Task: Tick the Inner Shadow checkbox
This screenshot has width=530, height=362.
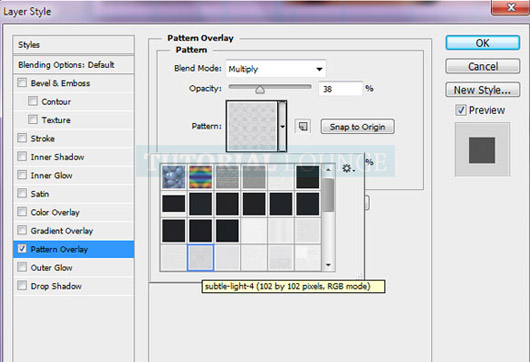Action: point(22,156)
